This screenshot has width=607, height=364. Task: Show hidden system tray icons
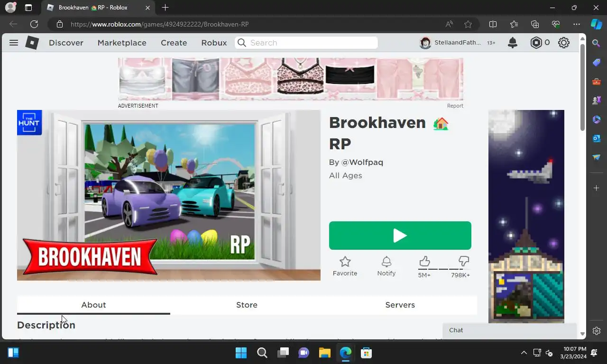point(524,353)
